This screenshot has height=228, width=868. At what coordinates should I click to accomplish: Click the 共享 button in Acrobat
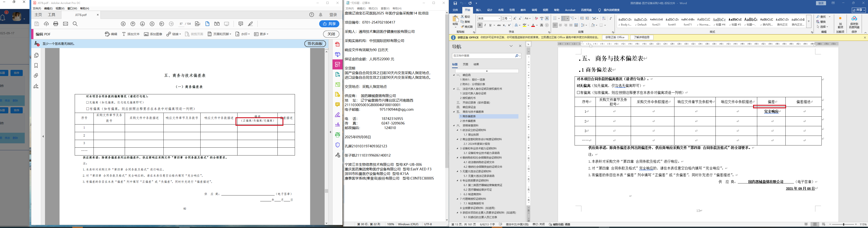click(x=329, y=24)
